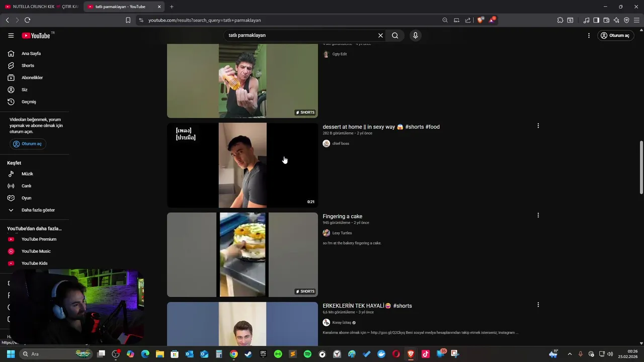
Task: Open Steam from taskbar
Action: (x=248, y=354)
